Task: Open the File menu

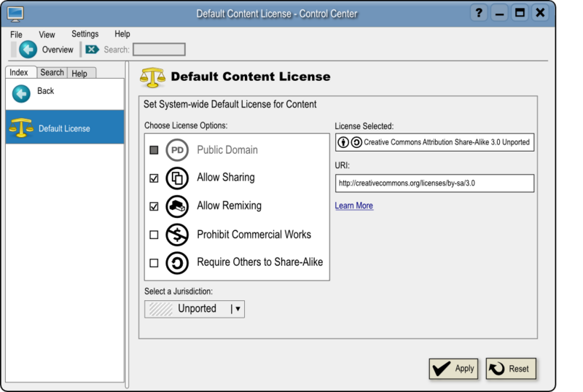Action: point(16,34)
